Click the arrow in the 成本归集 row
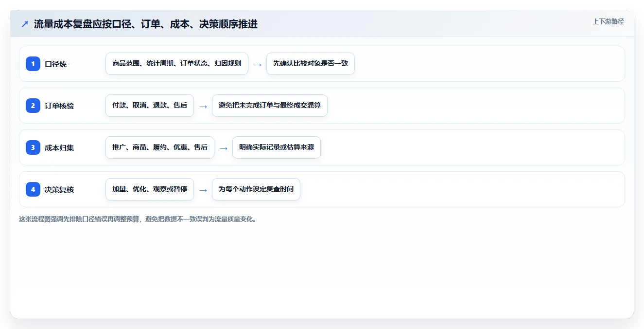 (224, 148)
